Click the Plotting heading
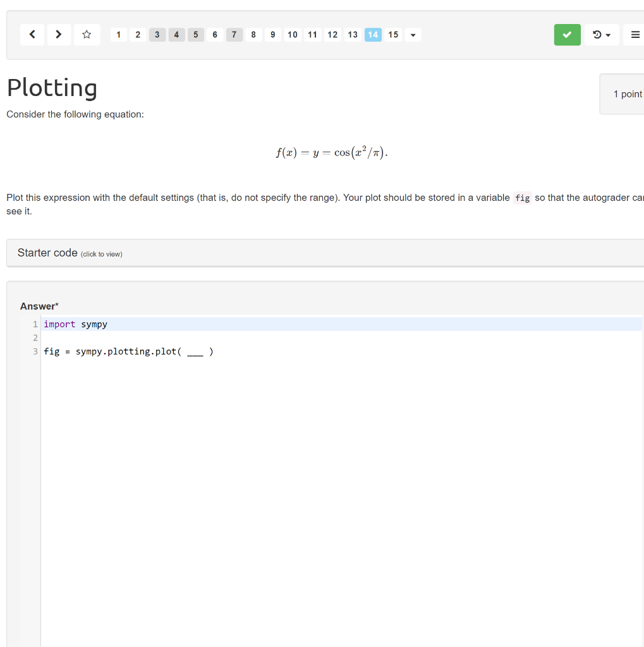The image size is (644, 647). coord(52,88)
